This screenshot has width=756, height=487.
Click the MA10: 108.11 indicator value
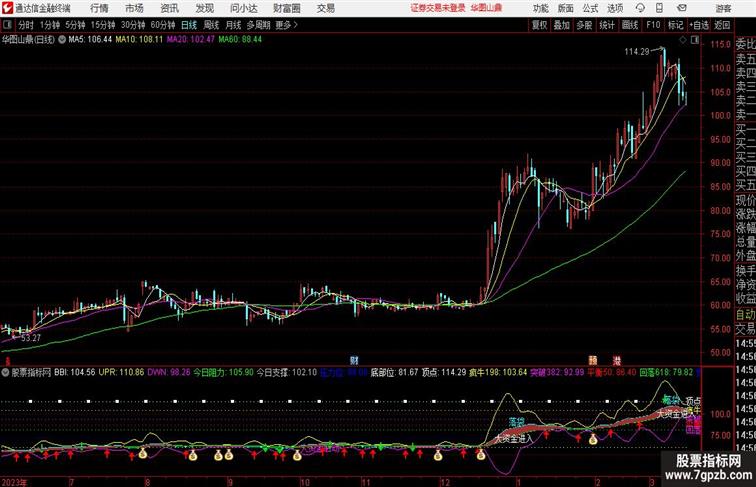pos(139,40)
